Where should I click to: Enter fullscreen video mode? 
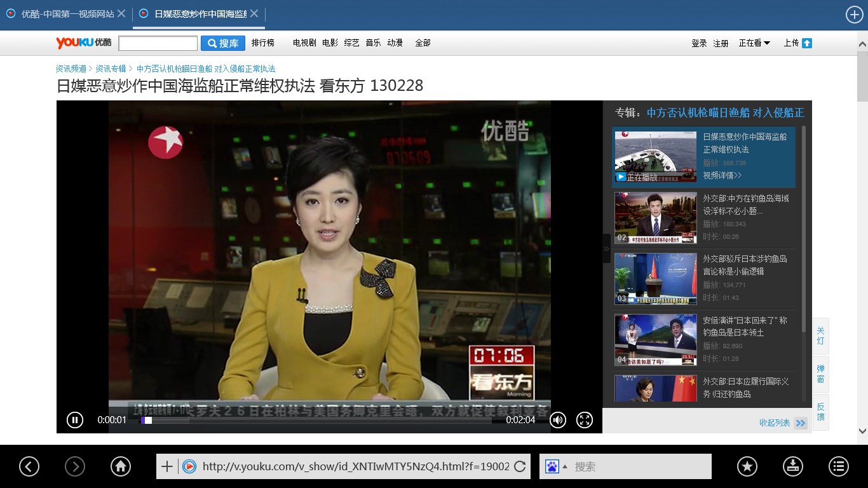[585, 420]
